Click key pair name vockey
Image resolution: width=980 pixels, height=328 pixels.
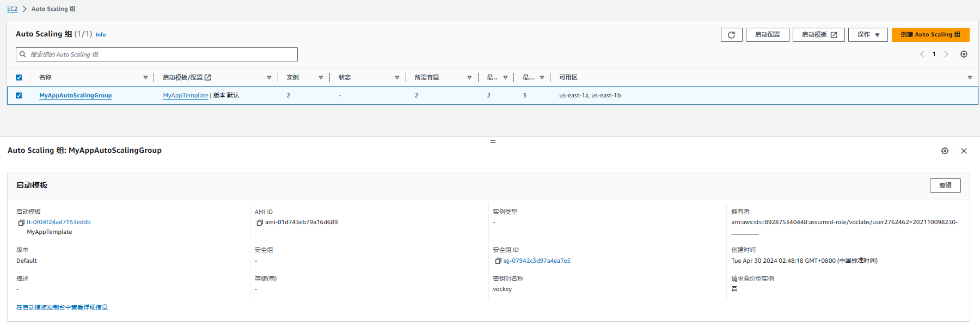(x=503, y=289)
